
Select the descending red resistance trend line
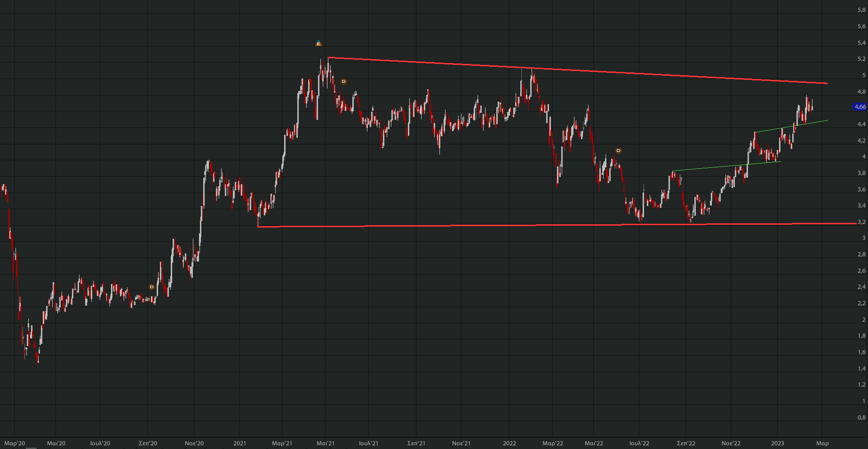(577, 71)
